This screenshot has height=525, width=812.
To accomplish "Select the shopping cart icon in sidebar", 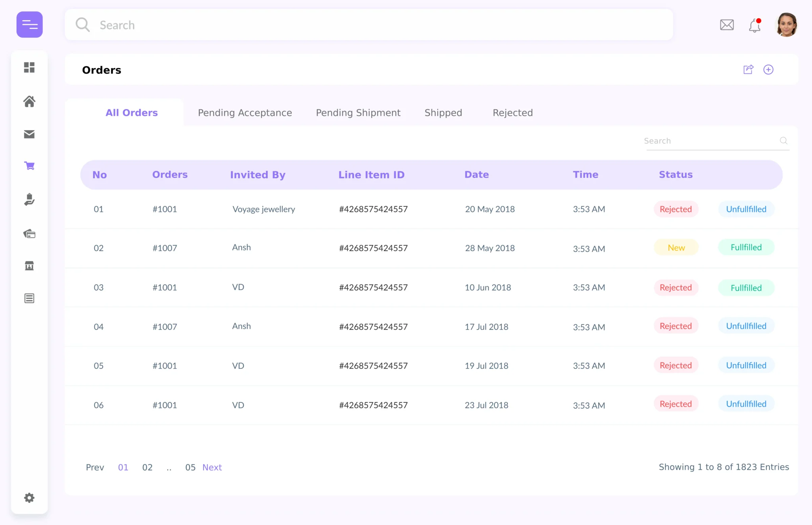I will (x=29, y=166).
